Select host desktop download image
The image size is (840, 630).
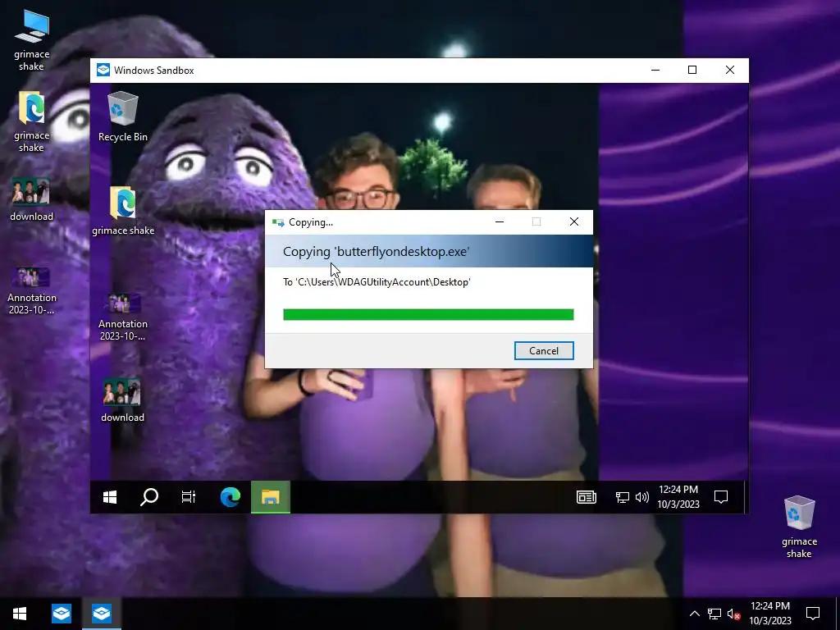point(32,199)
